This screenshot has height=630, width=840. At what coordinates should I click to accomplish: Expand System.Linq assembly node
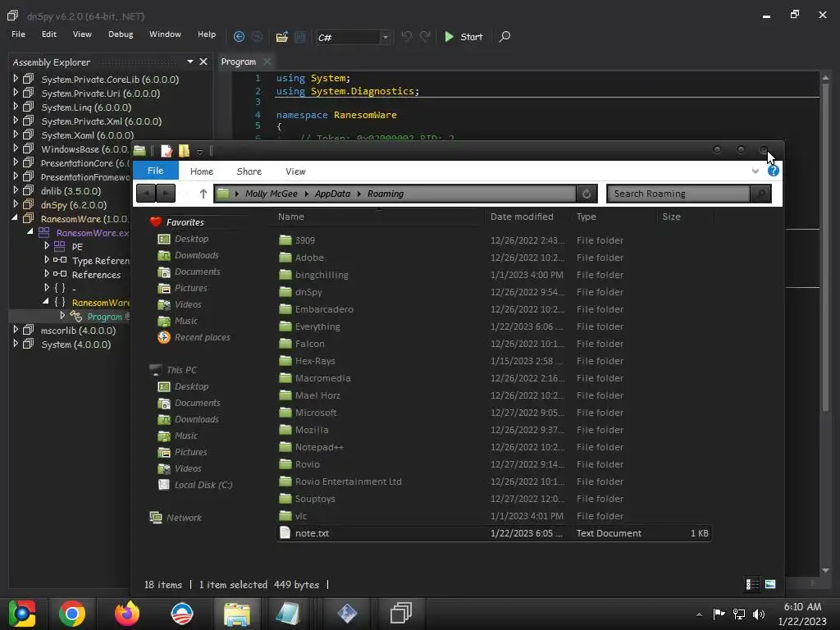(16, 107)
